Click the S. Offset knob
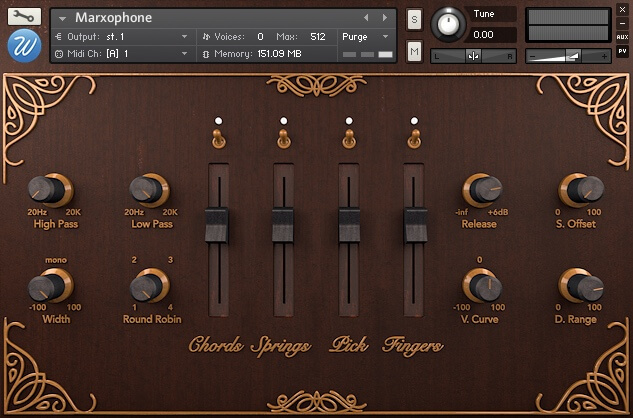The width and height of the screenshot is (633, 418). [x=581, y=190]
